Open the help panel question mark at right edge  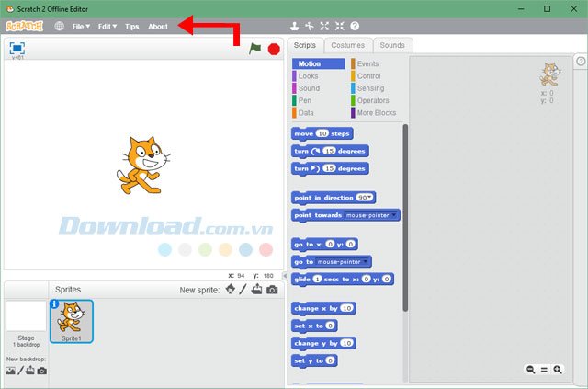tap(581, 62)
